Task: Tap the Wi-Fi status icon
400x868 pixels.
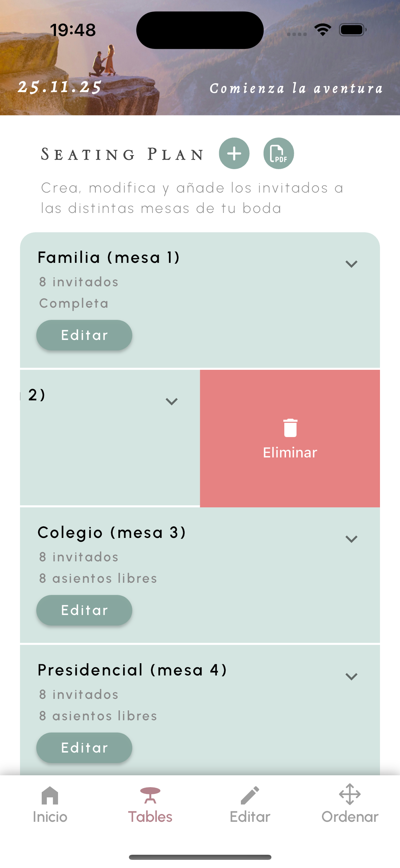Action: [323, 30]
